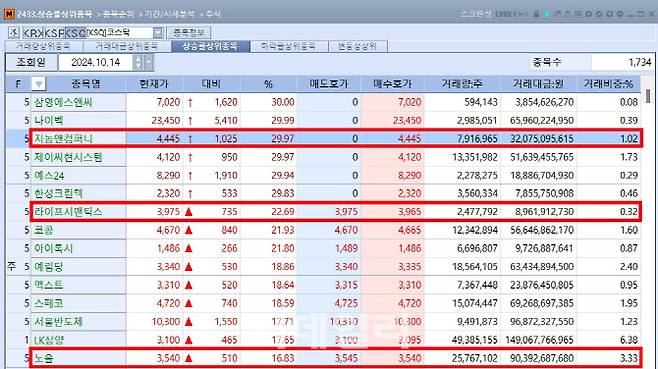This screenshot has width=658, height=369.
Task: Click 거래비중 value 6.38 of LK삼양
Action: (629, 340)
